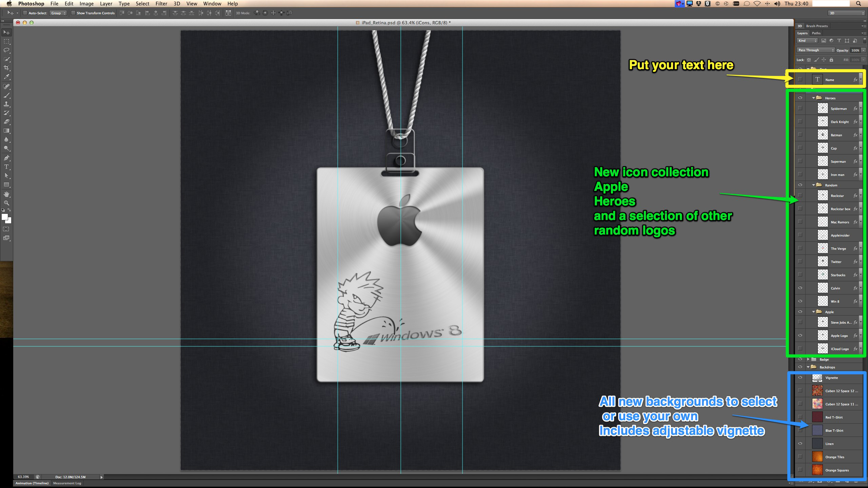Enable Show Transform Controls checkbox
The width and height of the screenshot is (868, 488).
[73, 13]
